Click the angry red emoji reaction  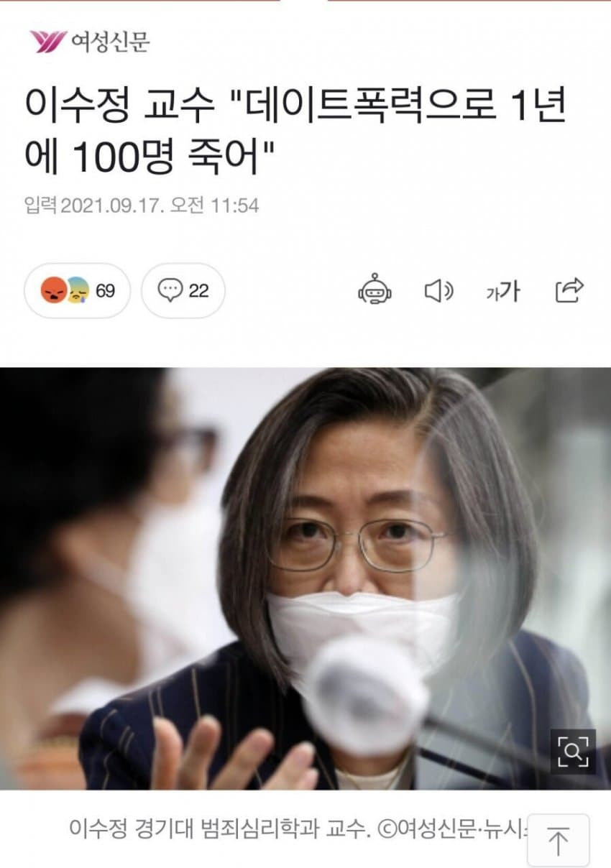point(54,290)
